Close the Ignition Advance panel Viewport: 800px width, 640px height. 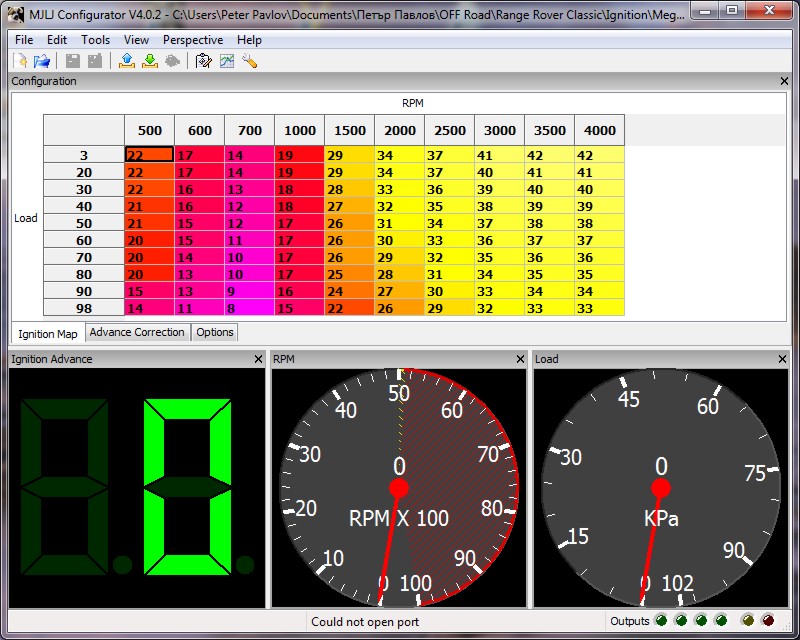tap(259, 359)
